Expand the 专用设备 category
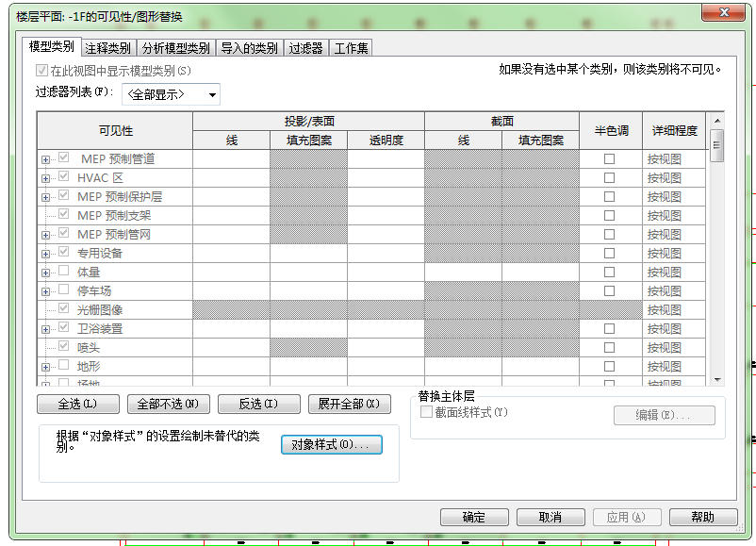The width and height of the screenshot is (756, 546). tap(45, 254)
